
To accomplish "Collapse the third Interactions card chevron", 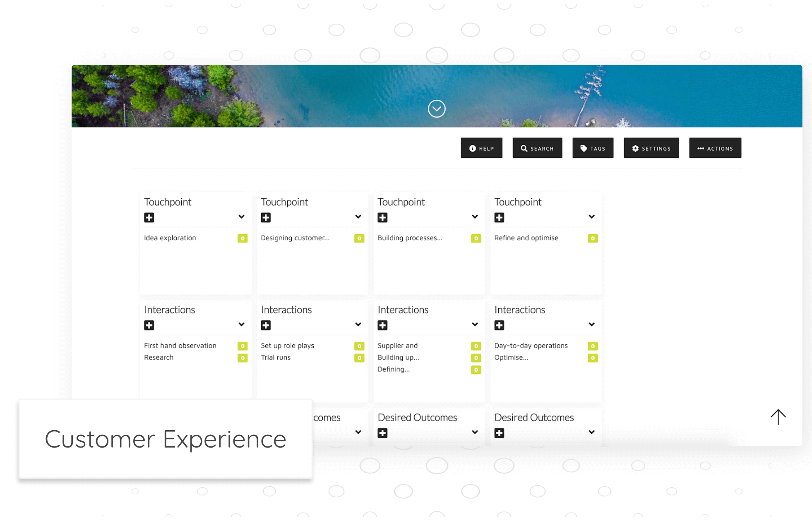I will click(475, 324).
